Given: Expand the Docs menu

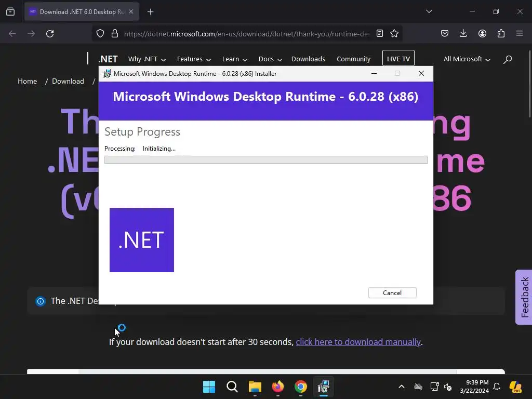Looking at the screenshot, I should pos(270,59).
